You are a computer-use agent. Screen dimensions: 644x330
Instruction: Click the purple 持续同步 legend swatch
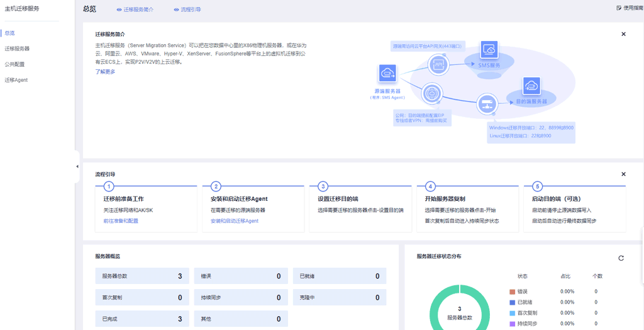tap(512, 324)
